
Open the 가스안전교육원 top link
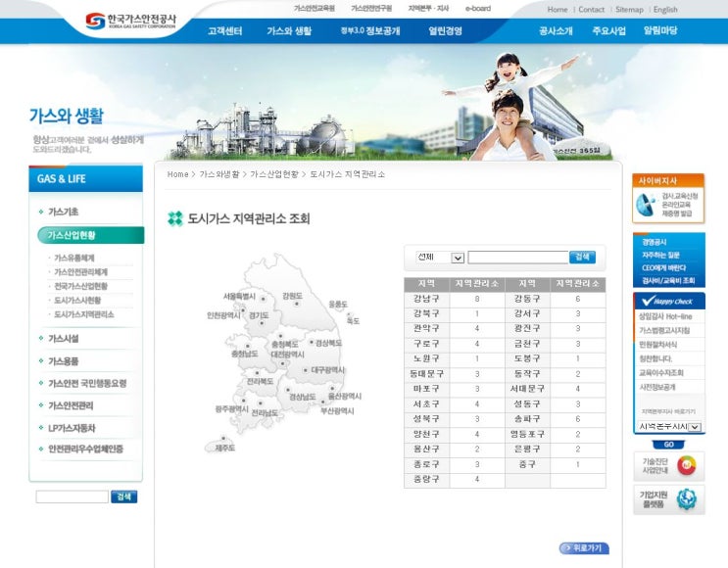[315, 9]
